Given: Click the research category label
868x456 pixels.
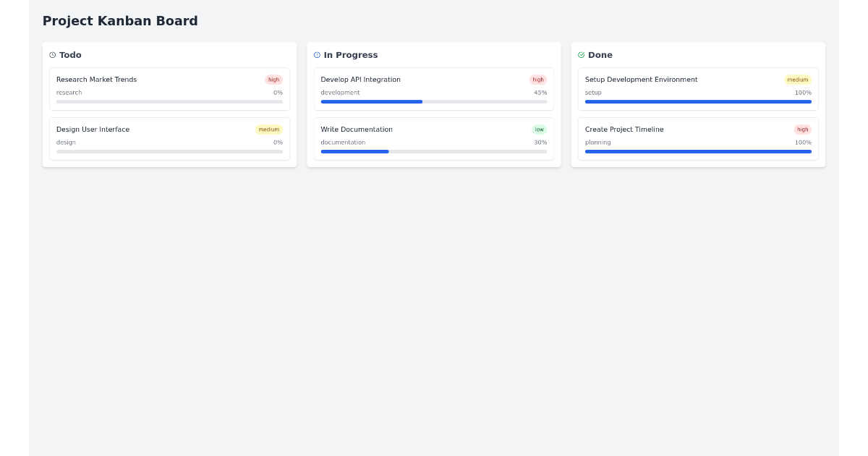Looking at the screenshot, I should 69,93.
